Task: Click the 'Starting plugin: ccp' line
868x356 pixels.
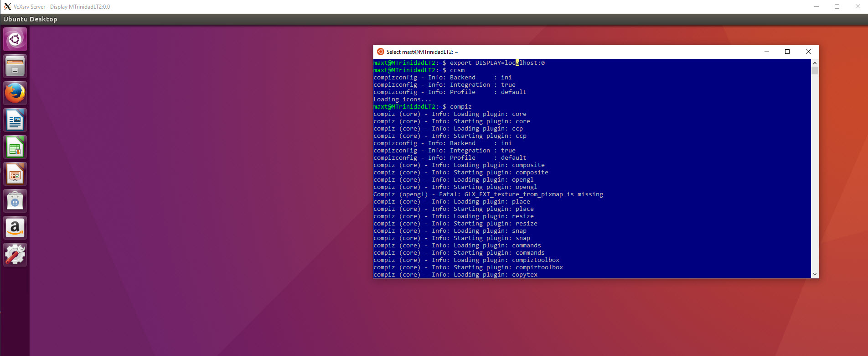Action: click(450, 136)
